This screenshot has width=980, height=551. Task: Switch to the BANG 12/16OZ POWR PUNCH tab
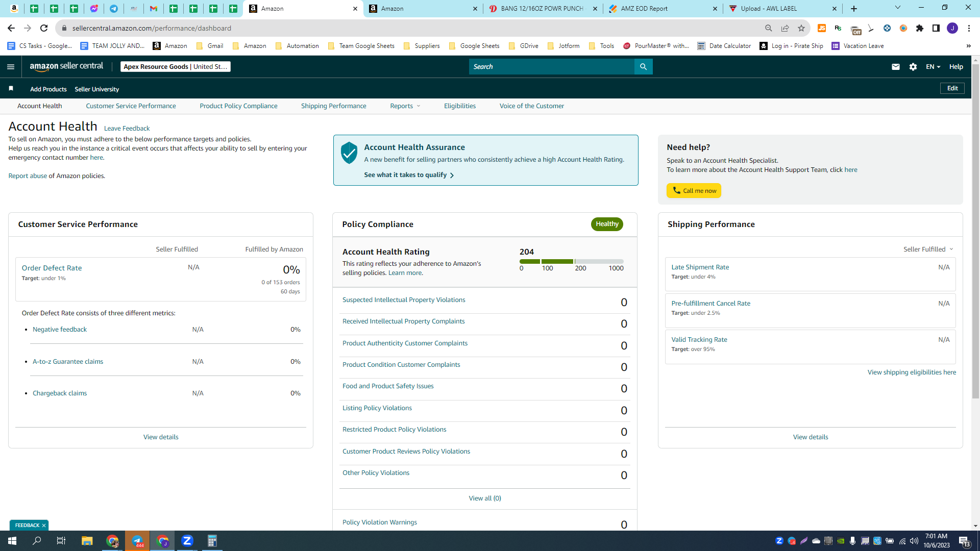coord(543,9)
